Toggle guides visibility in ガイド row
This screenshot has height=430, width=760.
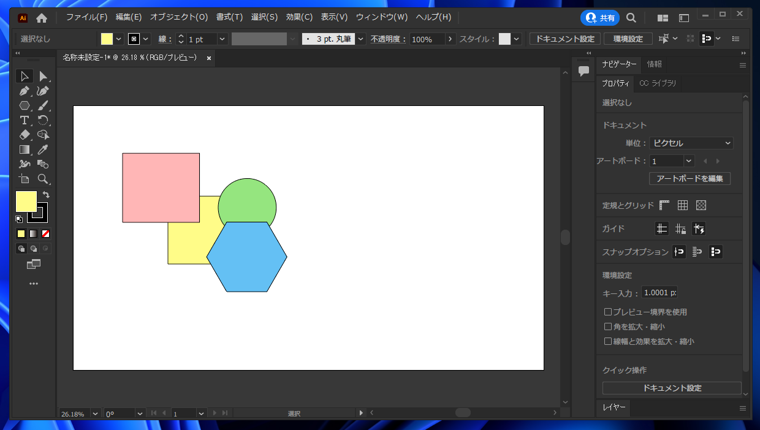click(662, 228)
